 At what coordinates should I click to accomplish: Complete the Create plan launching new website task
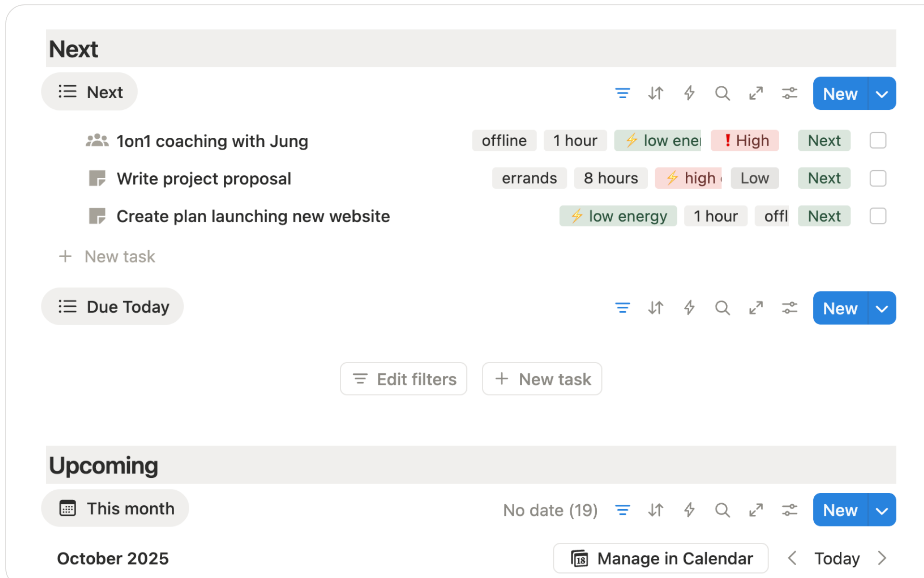(878, 216)
